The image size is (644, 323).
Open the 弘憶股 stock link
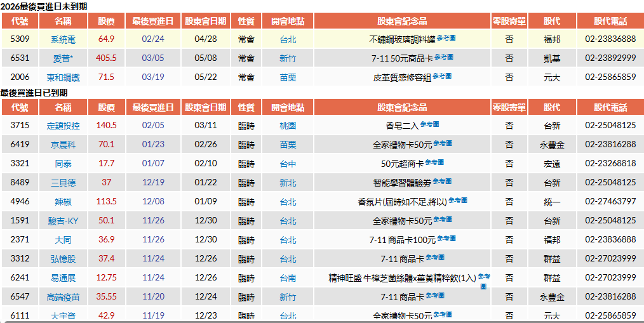tap(64, 259)
